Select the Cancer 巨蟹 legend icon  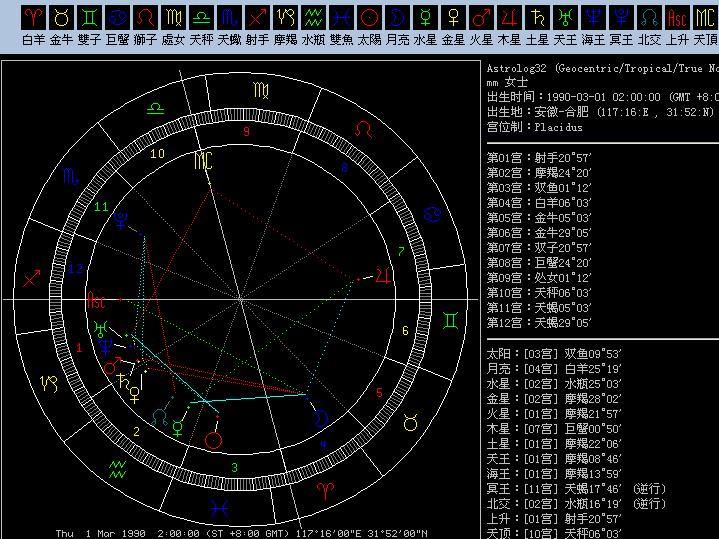tap(117, 17)
